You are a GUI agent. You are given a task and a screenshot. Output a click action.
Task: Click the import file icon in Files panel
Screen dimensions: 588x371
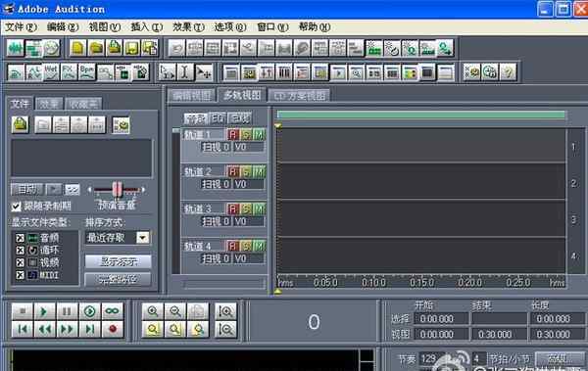(x=21, y=124)
